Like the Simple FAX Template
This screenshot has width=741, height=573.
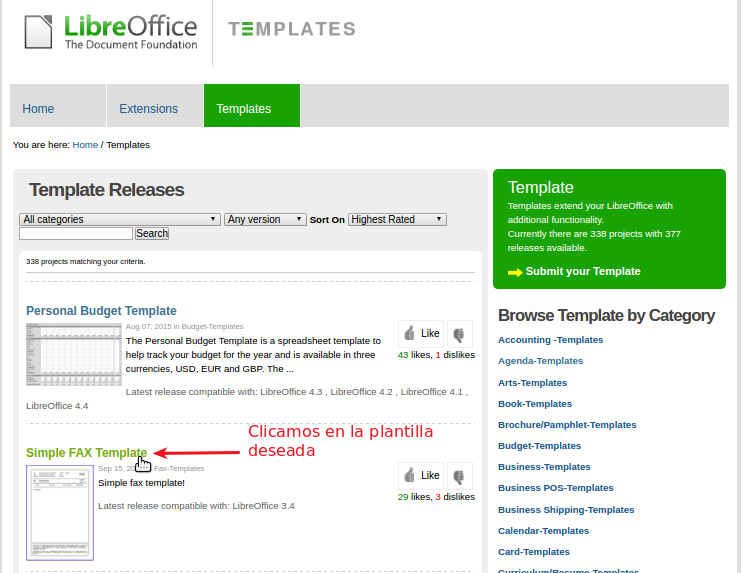coord(421,475)
